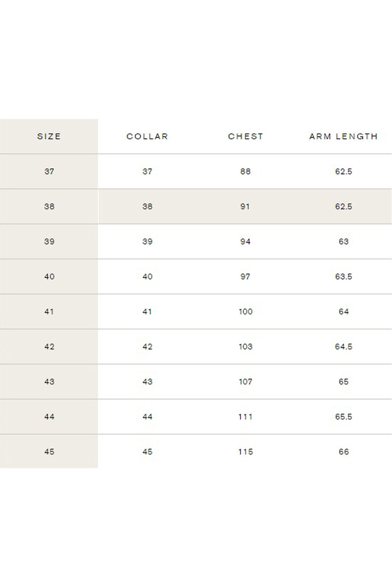This screenshot has height=588, width=392.
Task: Click the chest measurement 107
Action: point(245,381)
